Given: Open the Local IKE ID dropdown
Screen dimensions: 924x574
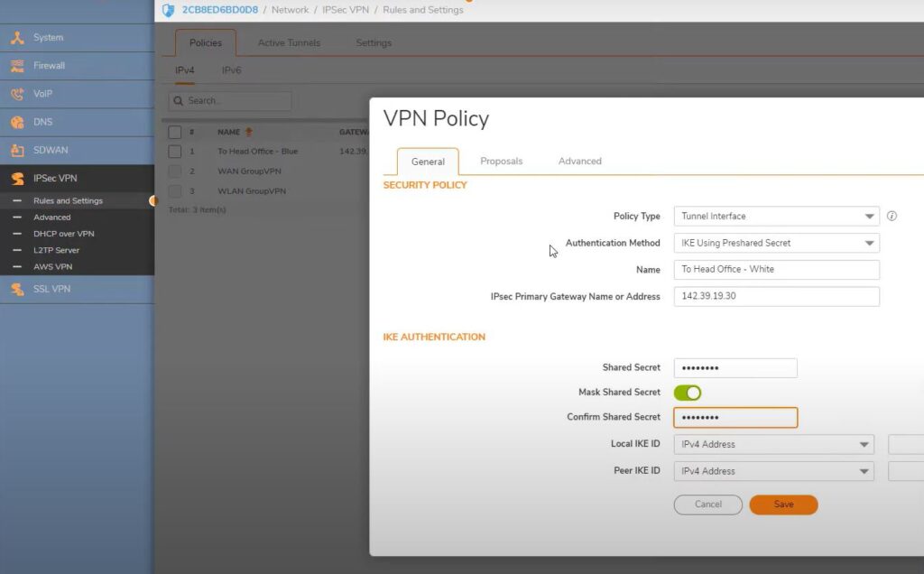Looking at the screenshot, I should 773,444.
